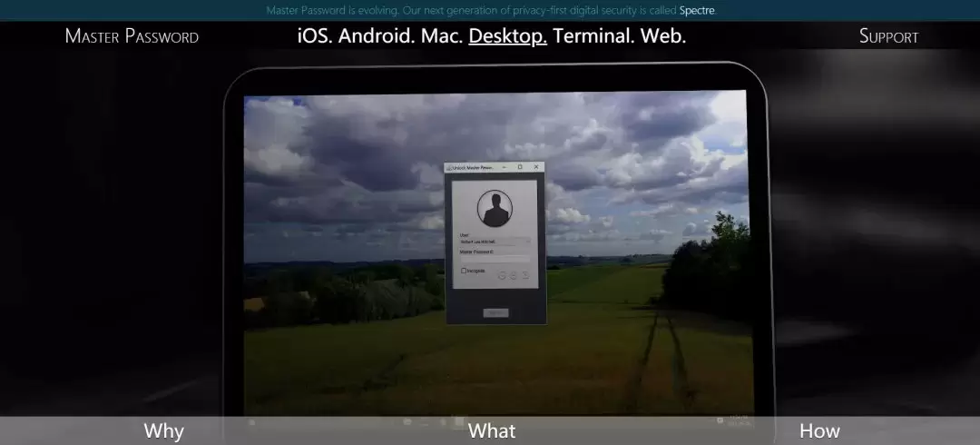Viewport: 980px width, 445px height.
Task: Jump to the How section
Action: coord(819,431)
